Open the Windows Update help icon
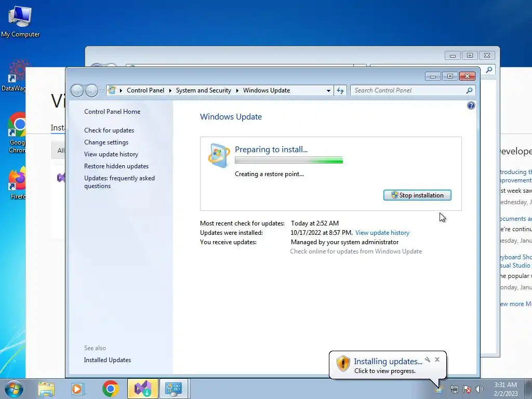The height and width of the screenshot is (399, 532). (x=471, y=105)
